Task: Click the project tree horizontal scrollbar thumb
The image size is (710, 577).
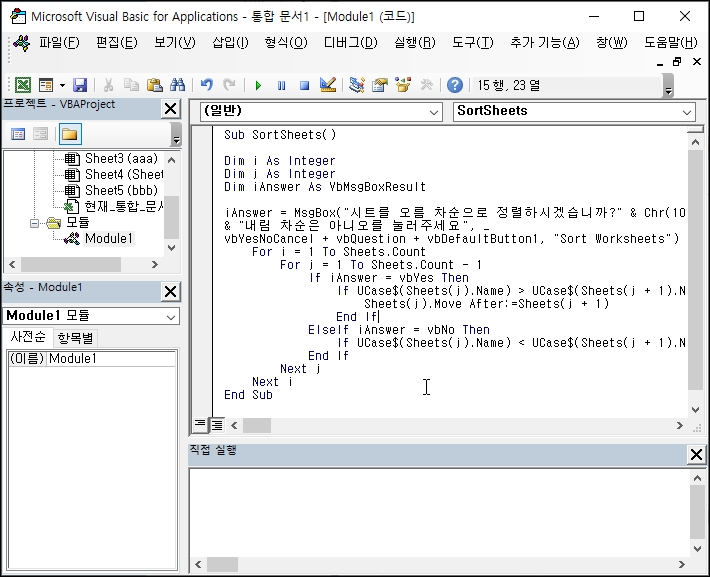Action: pyautogui.click(x=71, y=264)
